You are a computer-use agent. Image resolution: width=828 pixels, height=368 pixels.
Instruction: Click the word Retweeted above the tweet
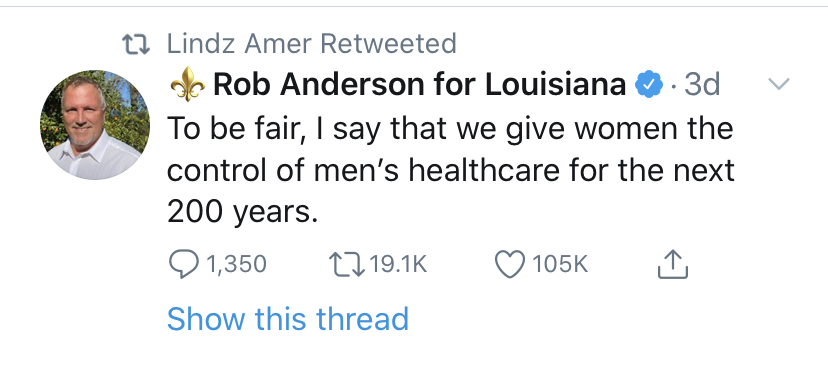[388, 44]
